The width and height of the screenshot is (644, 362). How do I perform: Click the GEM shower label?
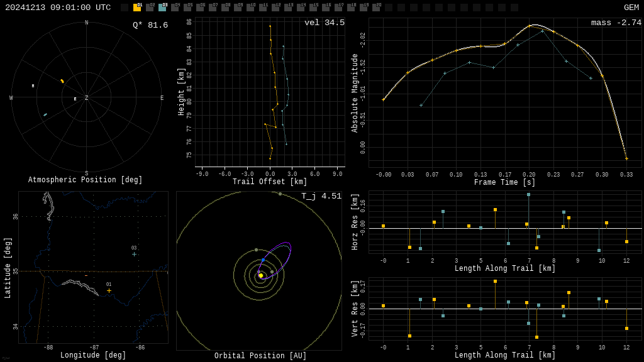631,8
